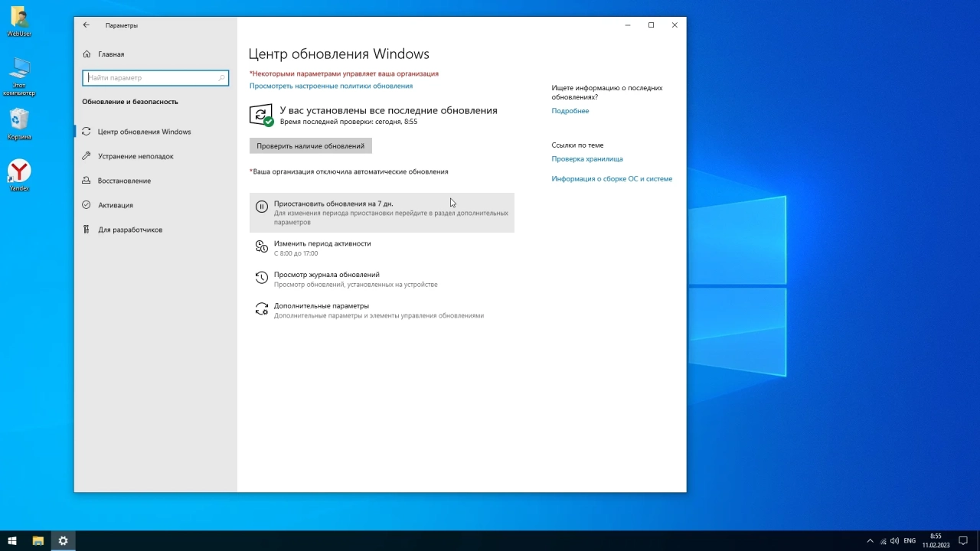980x551 pixels.
Task: Minimize the Параметры window
Action: pyautogui.click(x=627, y=25)
